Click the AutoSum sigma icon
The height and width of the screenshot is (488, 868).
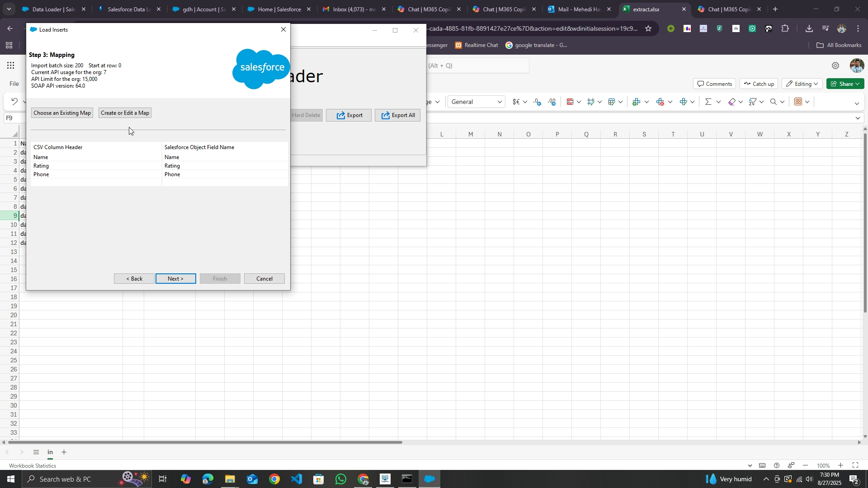pyautogui.click(x=708, y=102)
